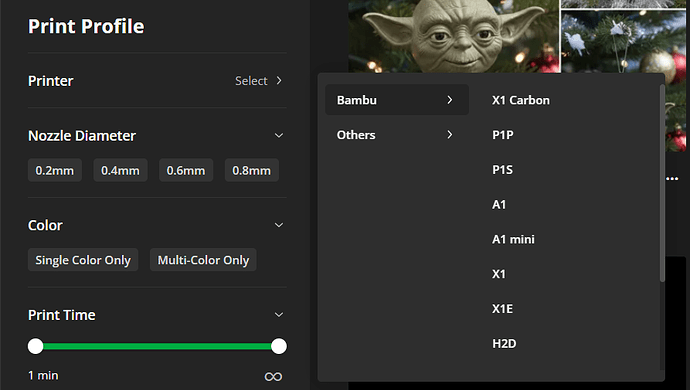The height and width of the screenshot is (390, 690).
Task: Open the Printer Select dropdown
Action: (x=258, y=81)
